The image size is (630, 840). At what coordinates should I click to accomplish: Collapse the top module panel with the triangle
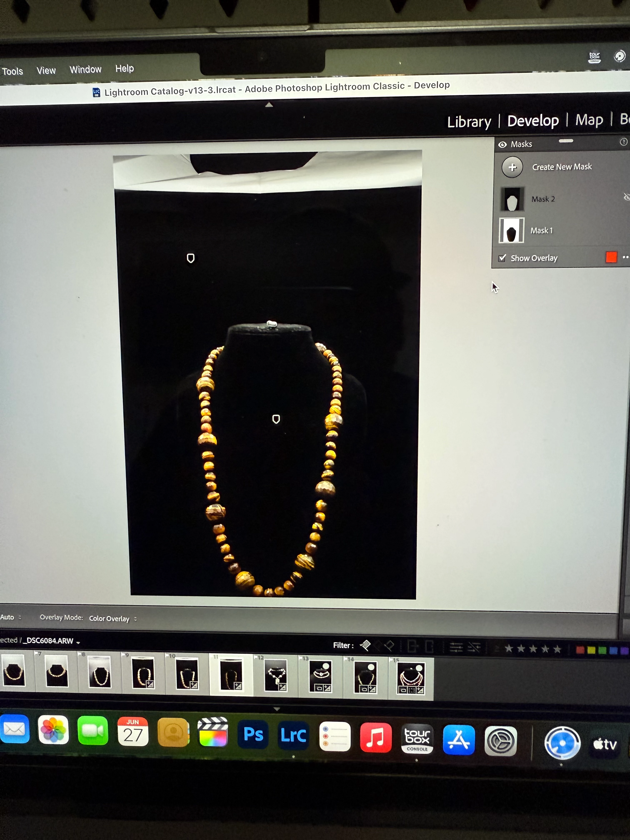[269, 105]
